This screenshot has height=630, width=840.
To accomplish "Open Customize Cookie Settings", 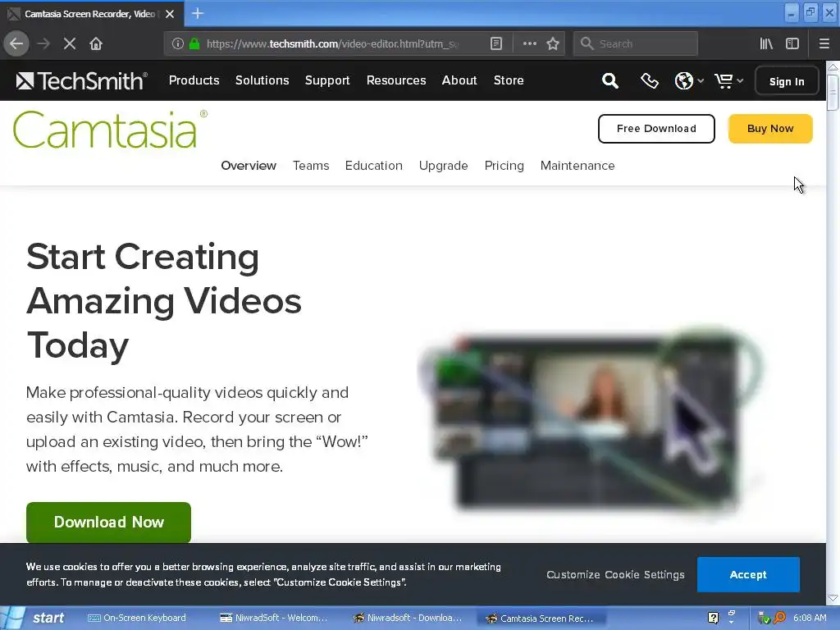I will click(x=615, y=574).
